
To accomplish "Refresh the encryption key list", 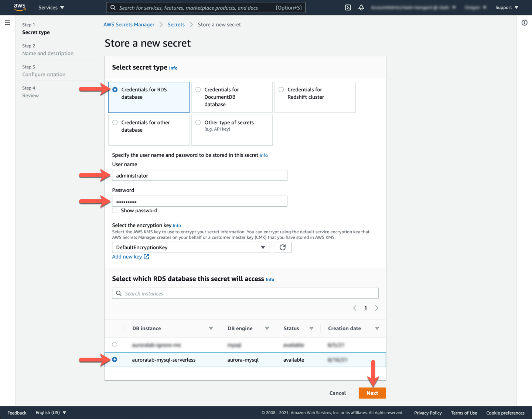I will tap(282, 247).
